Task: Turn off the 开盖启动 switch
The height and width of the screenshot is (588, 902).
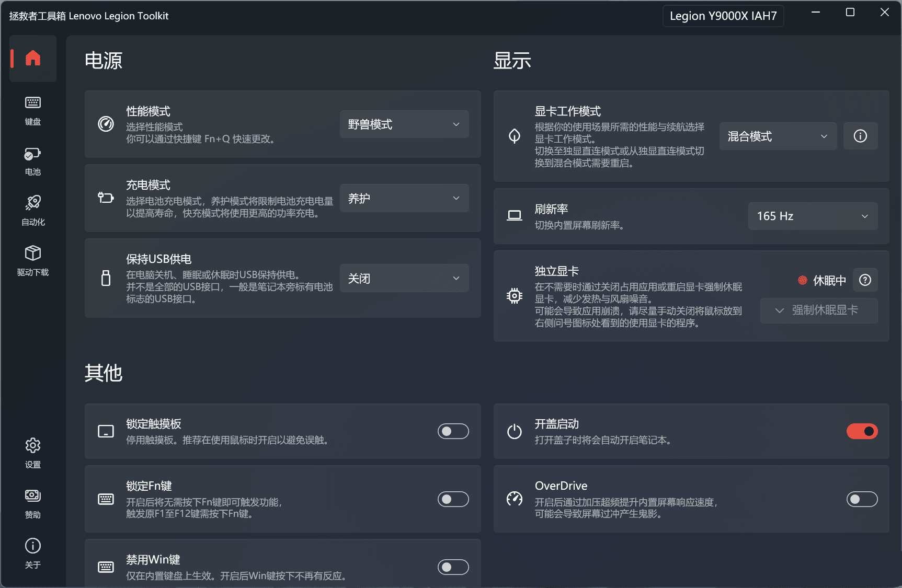Action: (x=861, y=431)
